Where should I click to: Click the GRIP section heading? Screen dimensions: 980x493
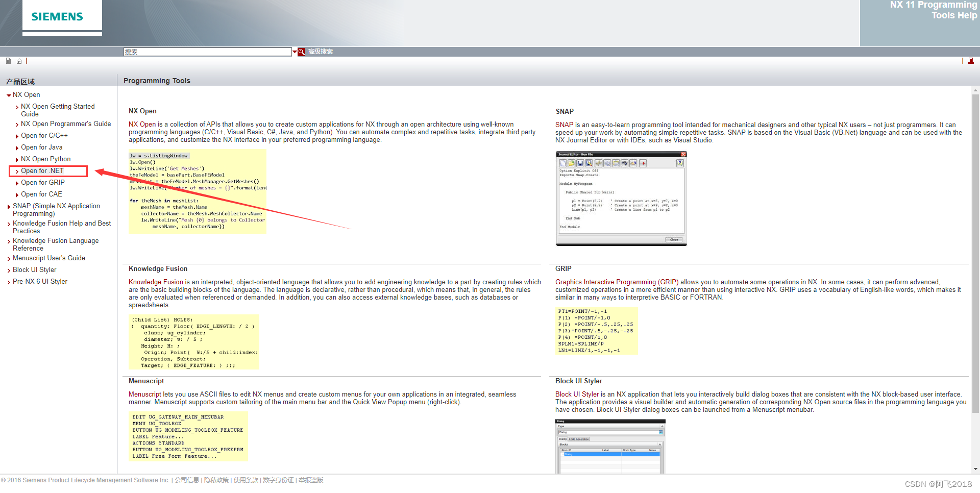pyautogui.click(x=563, y=269)
